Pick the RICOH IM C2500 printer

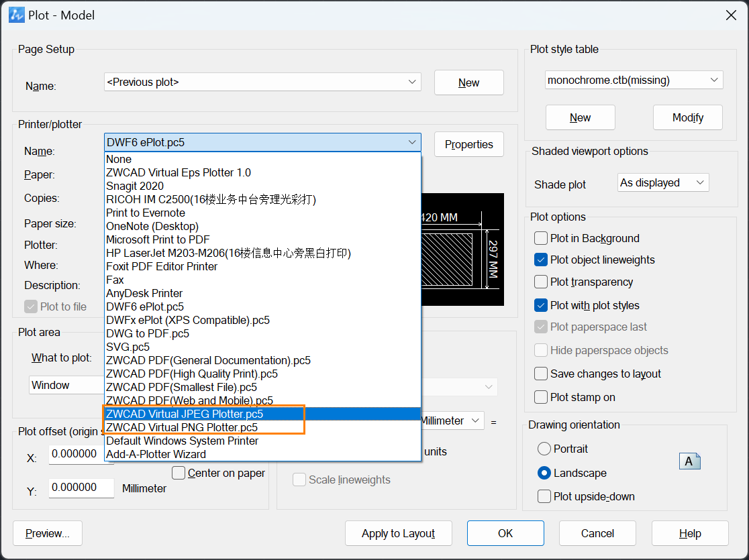click(262, 199)
